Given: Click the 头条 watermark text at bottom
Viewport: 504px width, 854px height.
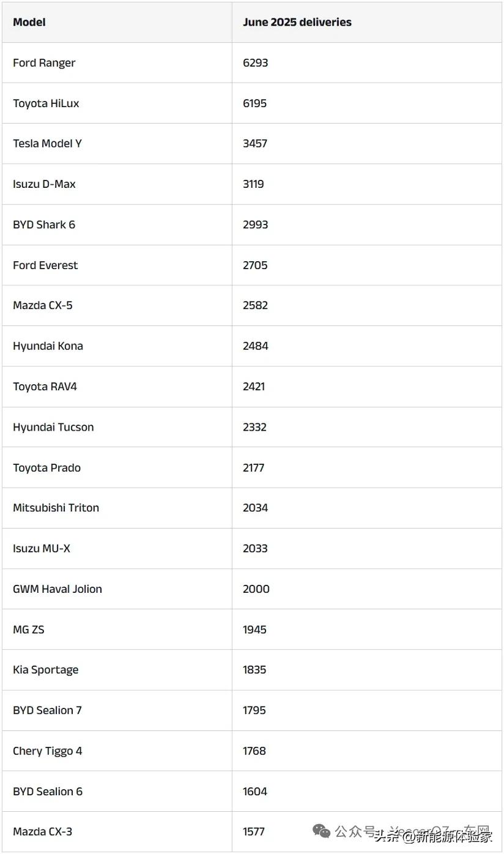Looking at the screenshot, I should 386,836.
